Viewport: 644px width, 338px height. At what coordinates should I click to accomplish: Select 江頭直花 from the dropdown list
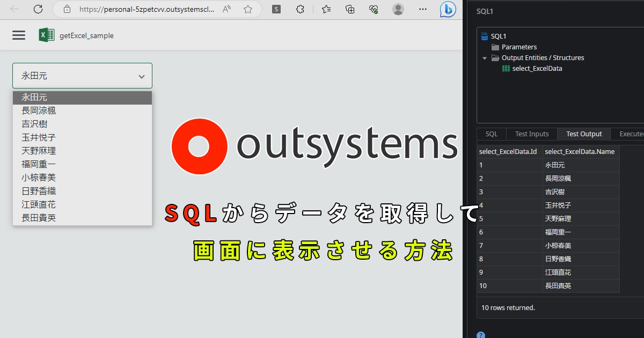tap(83, 205)
